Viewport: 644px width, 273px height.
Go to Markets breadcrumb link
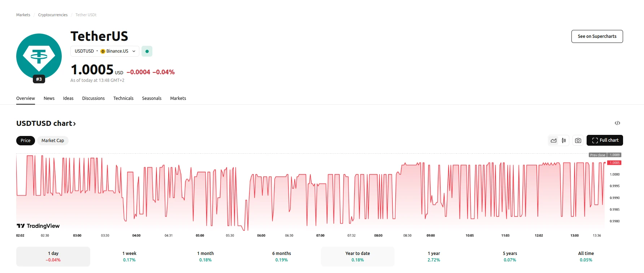[23, 15]
